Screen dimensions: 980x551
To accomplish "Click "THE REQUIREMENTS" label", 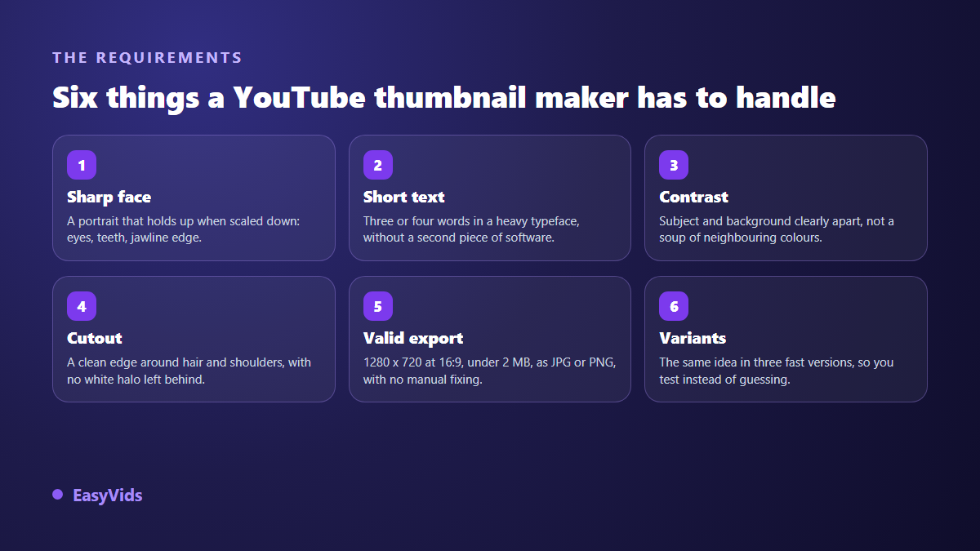I will click(x=147, y=58).
